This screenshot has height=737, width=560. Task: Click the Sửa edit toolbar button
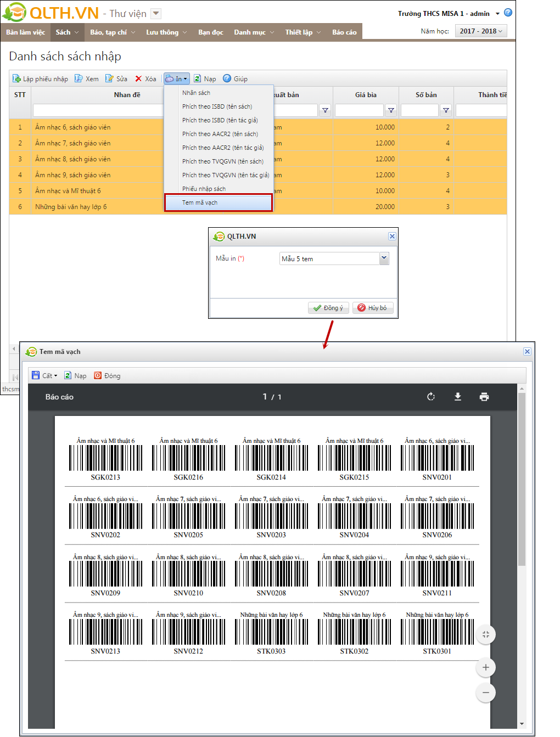click(x=116, y=78)
